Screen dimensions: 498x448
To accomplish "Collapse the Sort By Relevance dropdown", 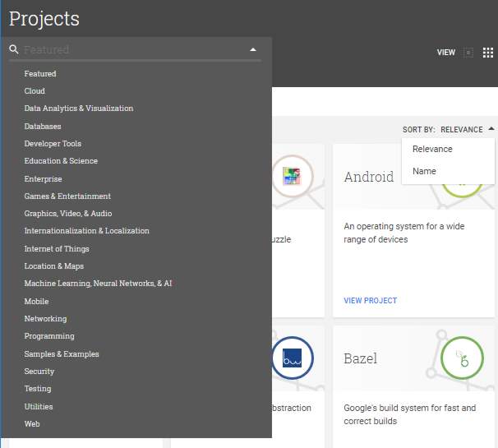I will 491,129.
